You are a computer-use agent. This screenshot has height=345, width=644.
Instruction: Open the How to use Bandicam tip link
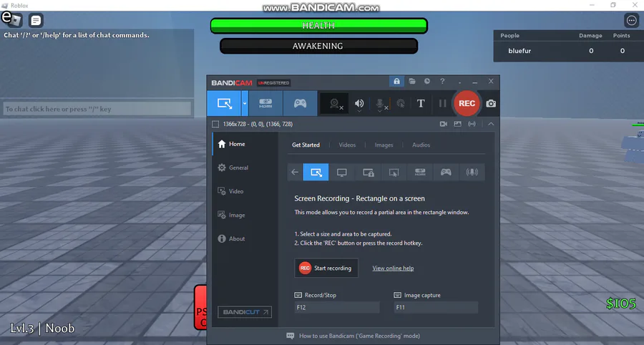353,336
